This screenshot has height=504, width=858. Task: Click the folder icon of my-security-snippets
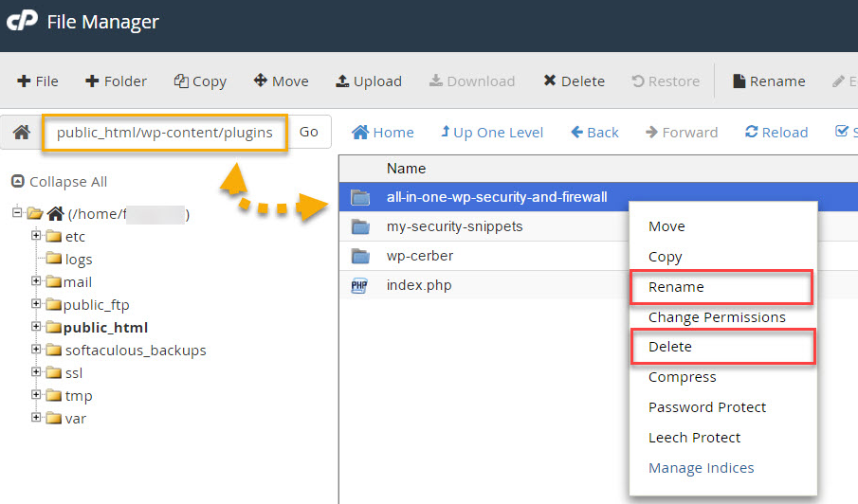pos(360,226)
